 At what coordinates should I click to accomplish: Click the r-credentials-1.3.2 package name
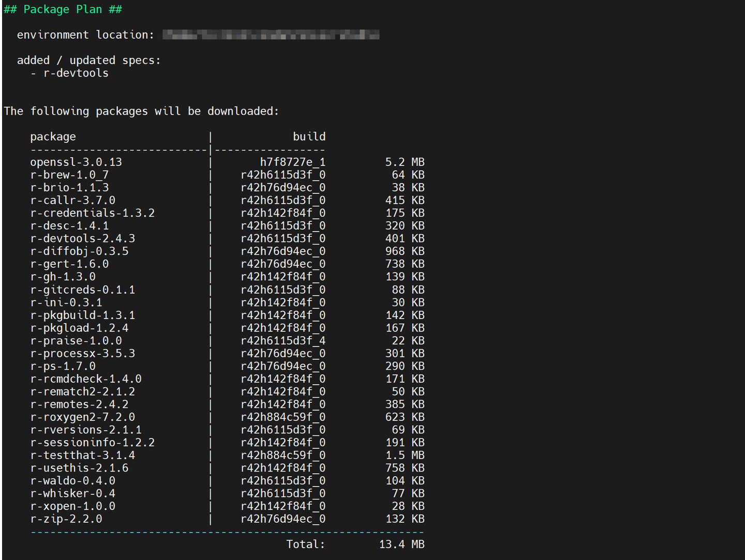pyautogui.click(x=93, y=213)
